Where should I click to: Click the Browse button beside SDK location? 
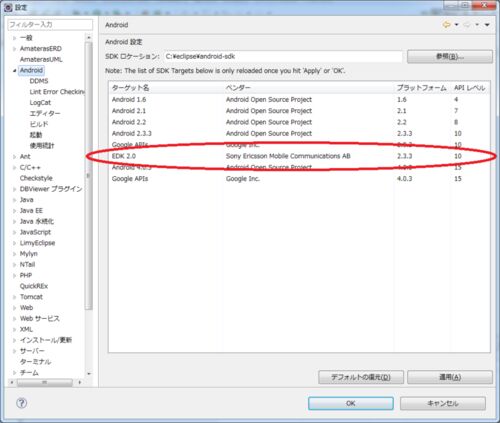[450, 56]
